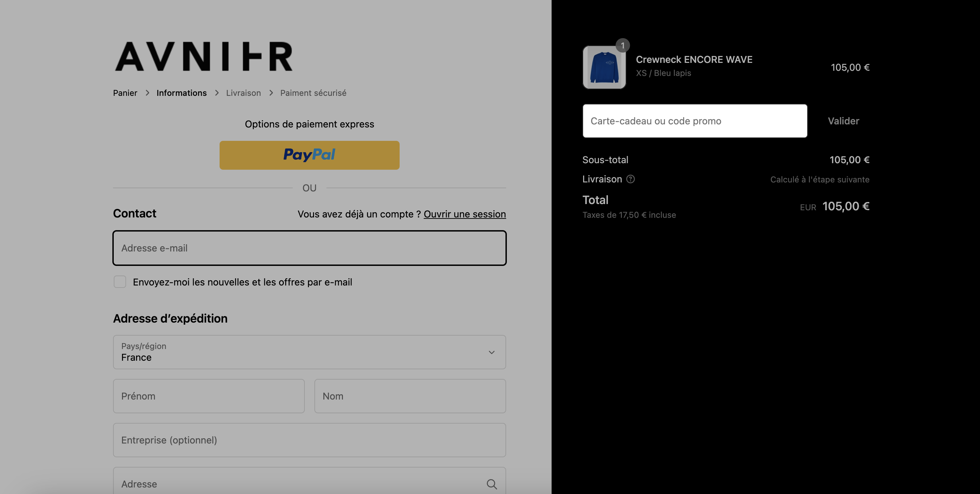This screenshot has width=980, height=494.
Task: Click the Carte-cadeau ou code promo field
Action: 695,121
